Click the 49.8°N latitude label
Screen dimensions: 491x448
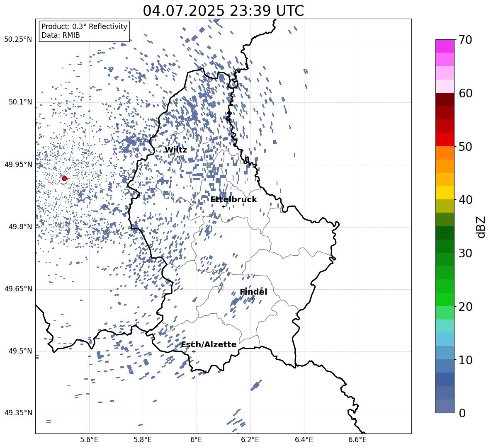20,227
